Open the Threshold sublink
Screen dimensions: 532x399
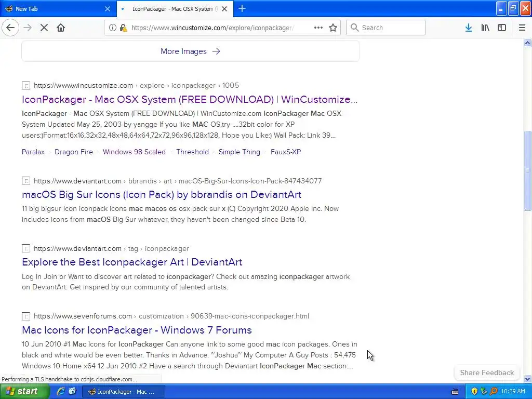pos(192,152)
